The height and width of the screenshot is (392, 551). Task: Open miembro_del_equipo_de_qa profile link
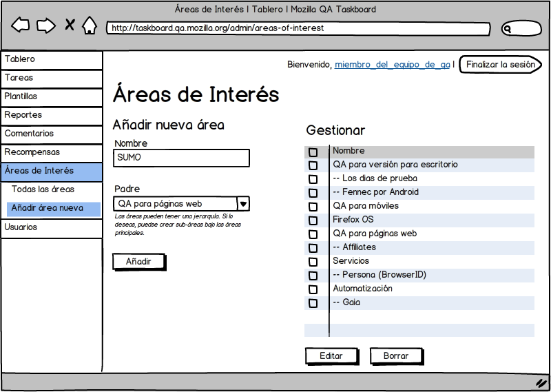point(392,65)
